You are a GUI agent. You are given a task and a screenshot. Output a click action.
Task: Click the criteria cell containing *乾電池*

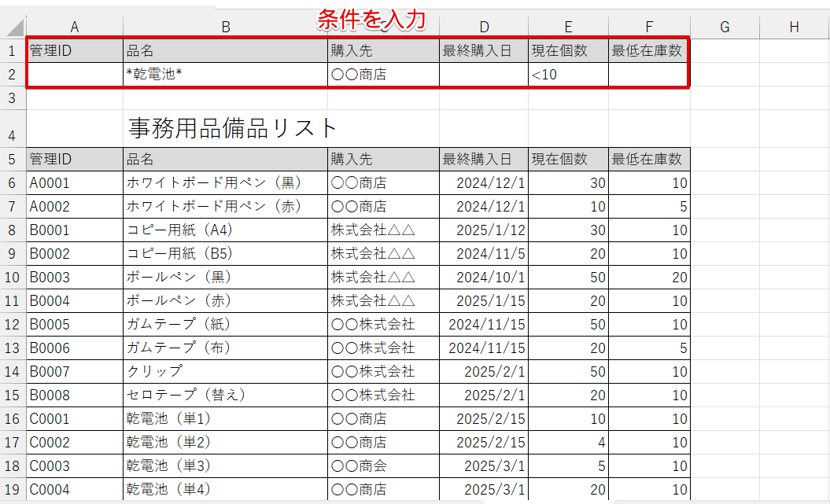pos(225,75)
